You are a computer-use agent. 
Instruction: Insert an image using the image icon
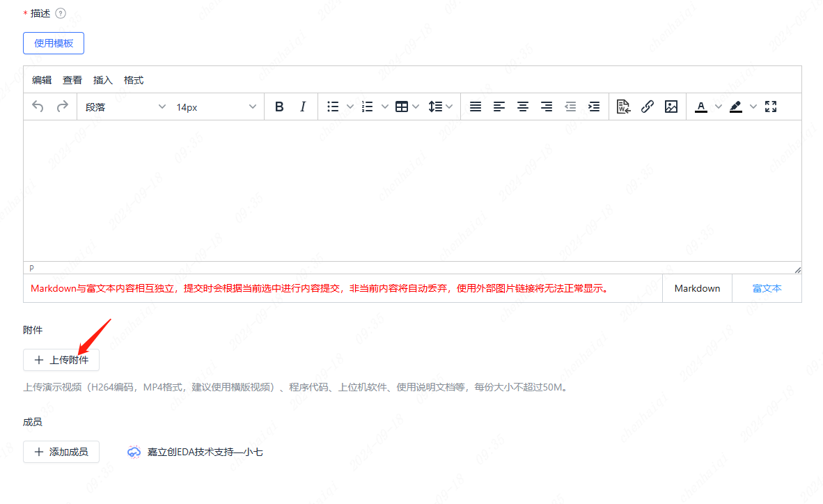tap(671, 107)
